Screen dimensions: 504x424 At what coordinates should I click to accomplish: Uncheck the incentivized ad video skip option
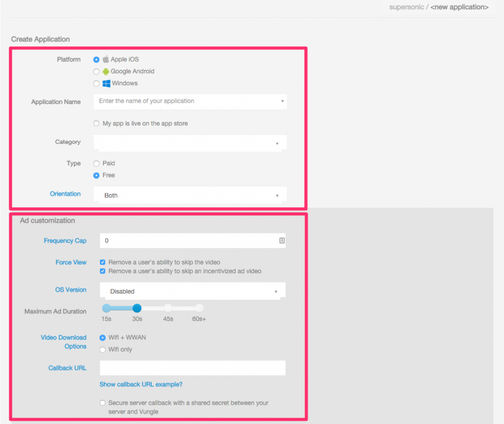coord(102,271)
